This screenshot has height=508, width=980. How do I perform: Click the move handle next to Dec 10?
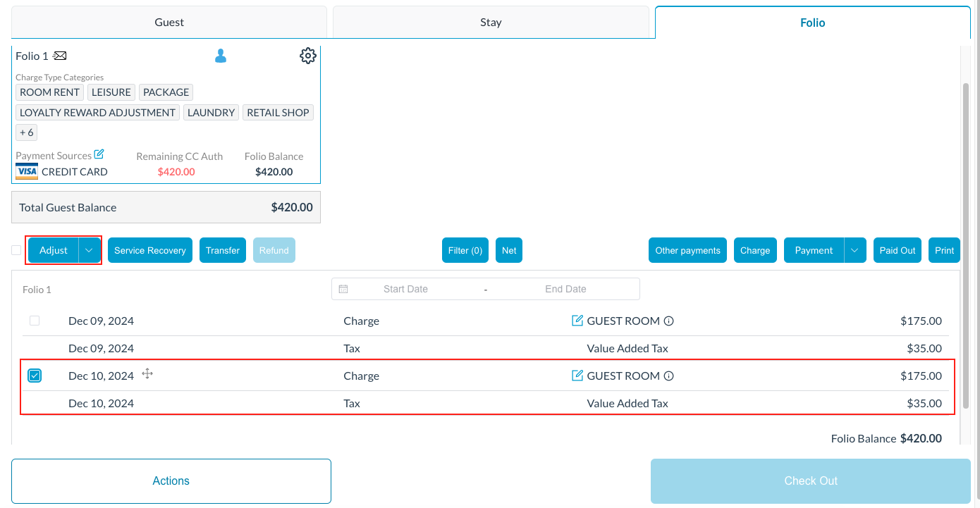[147, 374]
